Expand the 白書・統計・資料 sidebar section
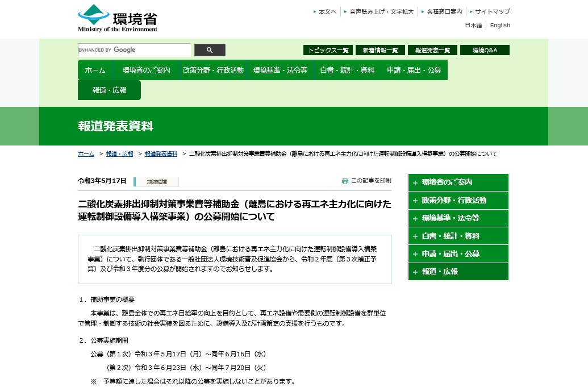This screenshot has height=391, width=588. tap(458, 236)
